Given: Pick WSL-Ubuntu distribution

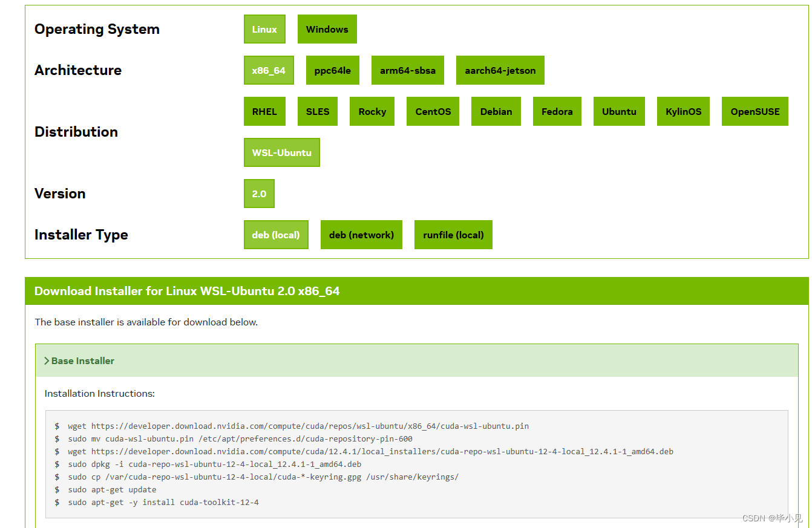Looking at the screenshot, I should pos(282,152).
